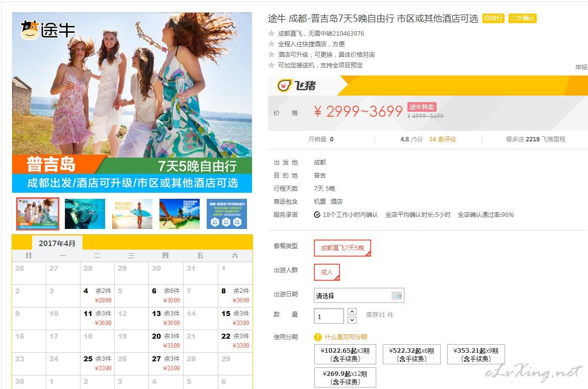Viewport: 588px width, 389px height.
Task: Click the struck-through ¥4999-5699 original price
Action: [425, 116]
